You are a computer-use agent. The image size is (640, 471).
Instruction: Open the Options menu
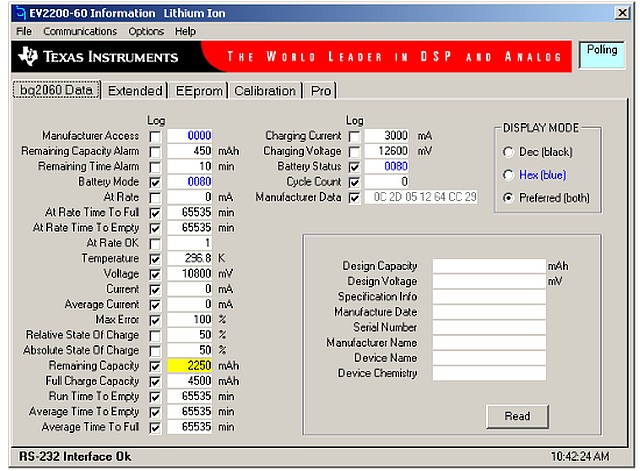[x=146, y=31]
